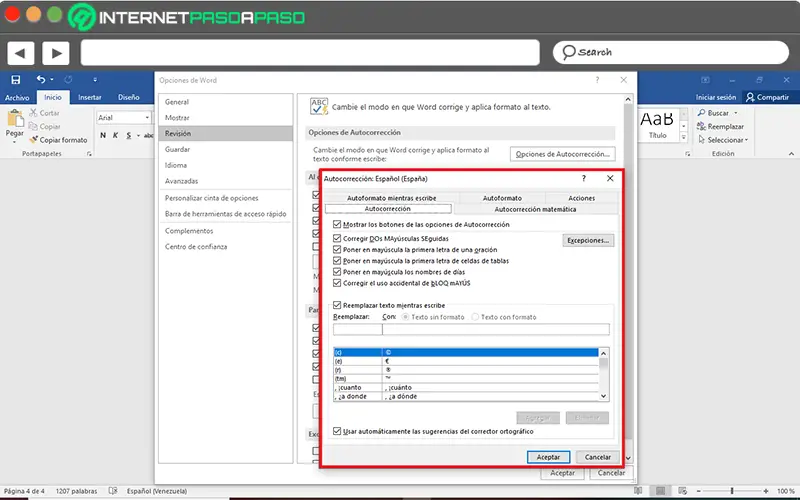Toggle Poner en mayúscula los nombres de días
The height and width of the screenshot is (500, 800).
[x=337, y=272]
